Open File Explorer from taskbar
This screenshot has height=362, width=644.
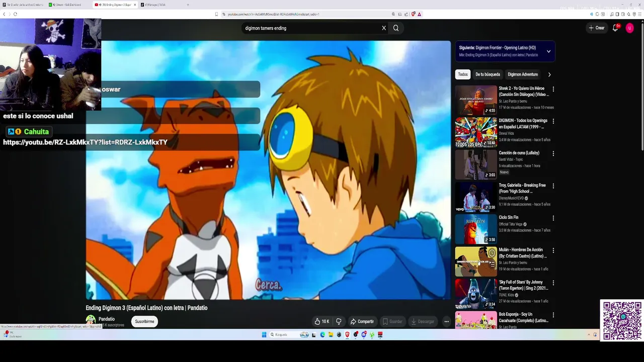[x=331, y=335]
